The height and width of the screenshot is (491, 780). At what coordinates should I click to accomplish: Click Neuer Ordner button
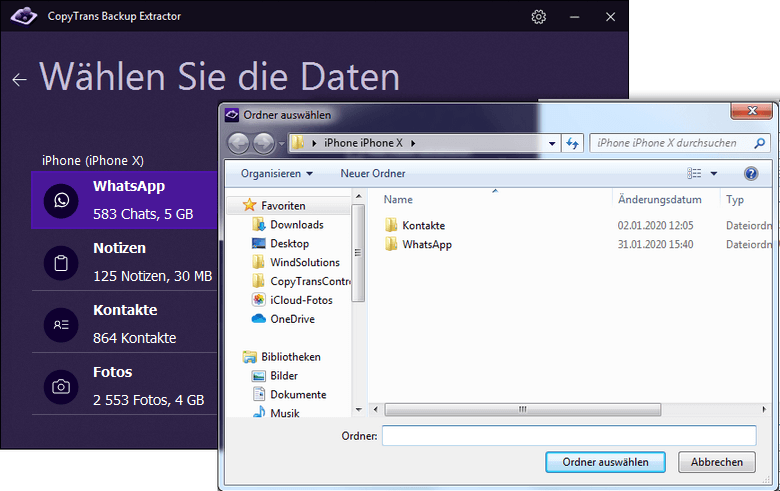373,174
